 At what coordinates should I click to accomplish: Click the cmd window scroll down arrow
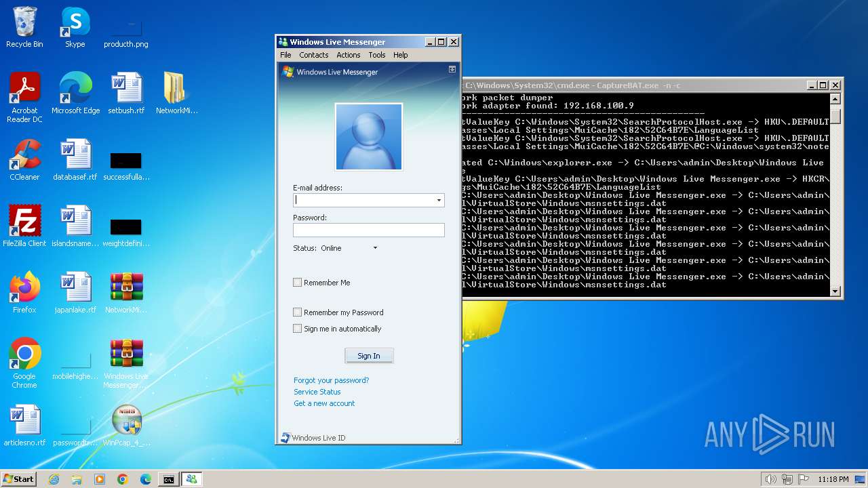pos(836,291)
